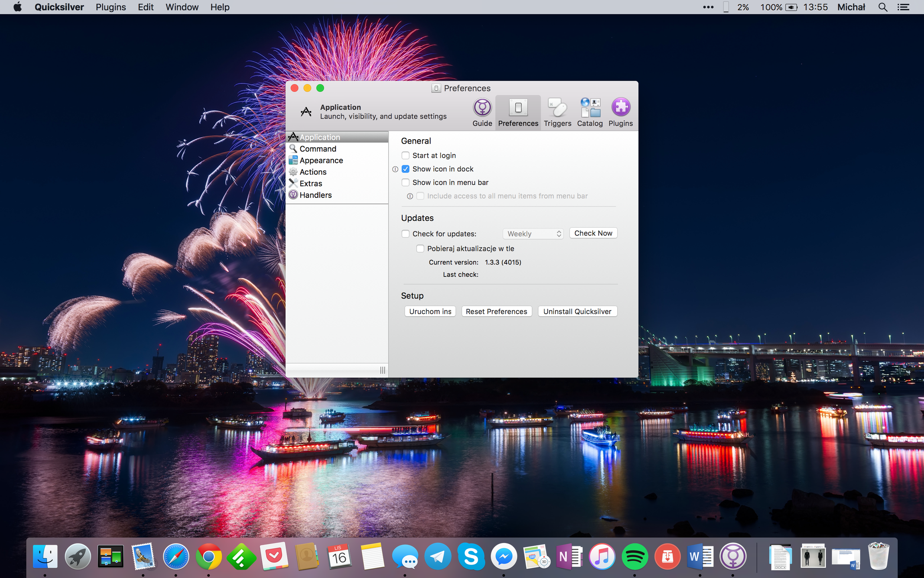Open the Window menu
Viewport: 924px width, 578px height.
[x=182, y=7]
